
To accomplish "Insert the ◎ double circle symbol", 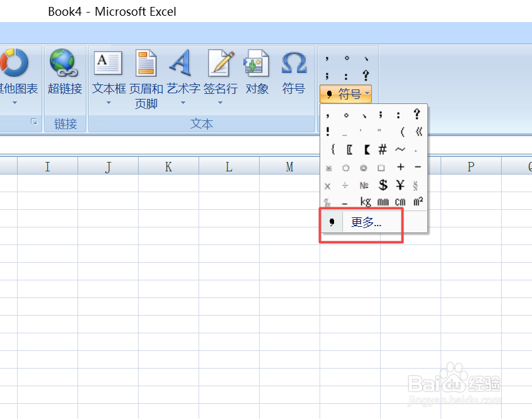I will 363,168.
